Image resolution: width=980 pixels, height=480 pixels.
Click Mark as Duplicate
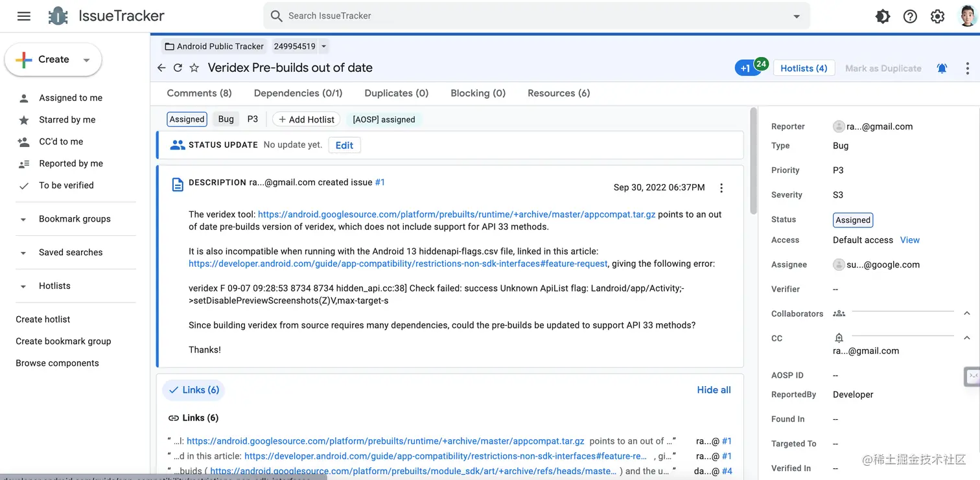(883, 68)
